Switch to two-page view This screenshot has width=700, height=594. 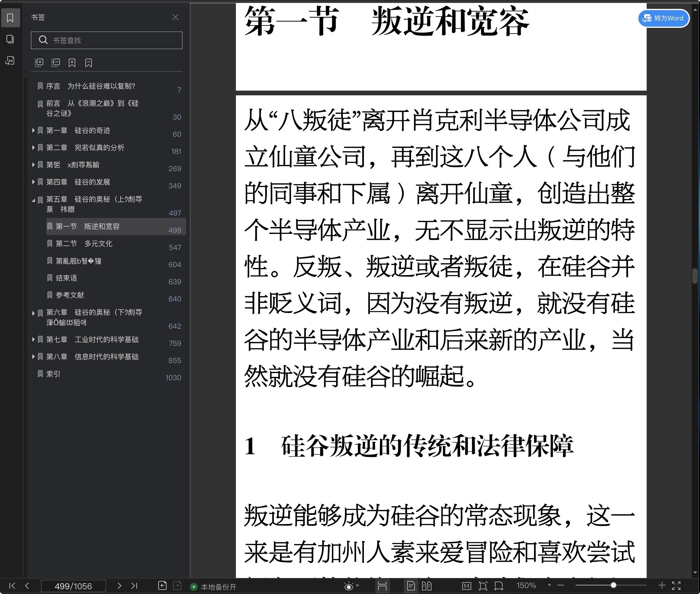427,586
